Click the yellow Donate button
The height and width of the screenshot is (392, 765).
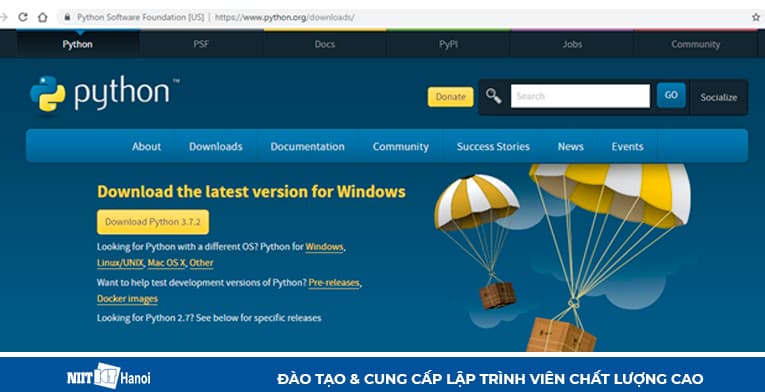tap(450, 97)
